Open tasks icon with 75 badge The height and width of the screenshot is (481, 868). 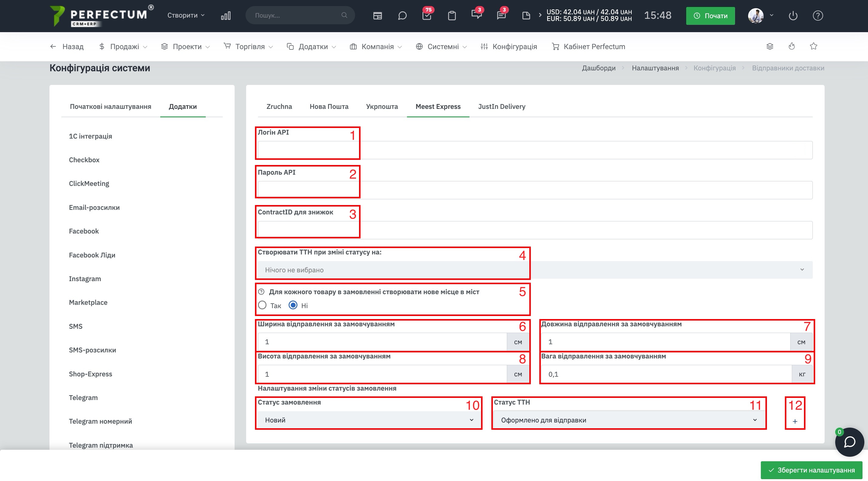pos(427,15)
